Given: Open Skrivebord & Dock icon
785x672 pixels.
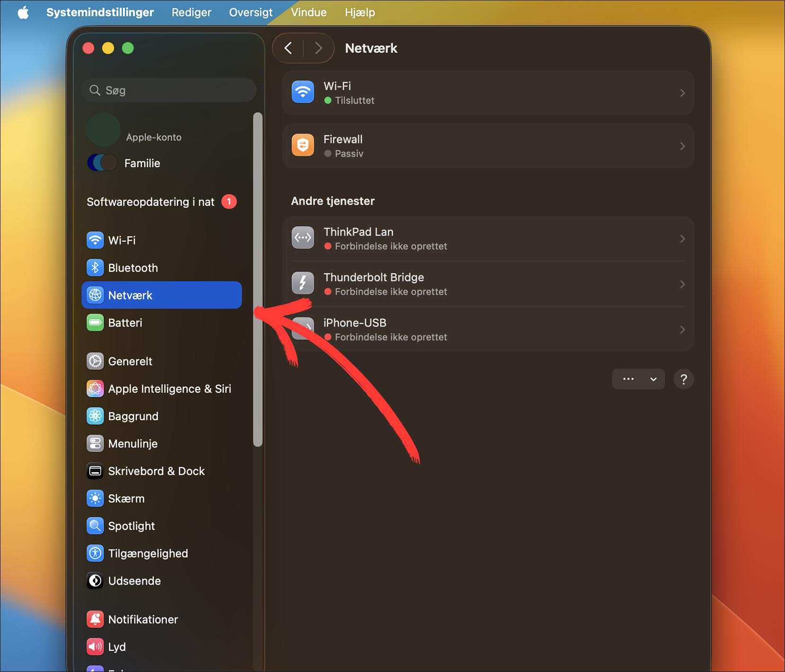Looking at the screenshot, I should (95, 471).
